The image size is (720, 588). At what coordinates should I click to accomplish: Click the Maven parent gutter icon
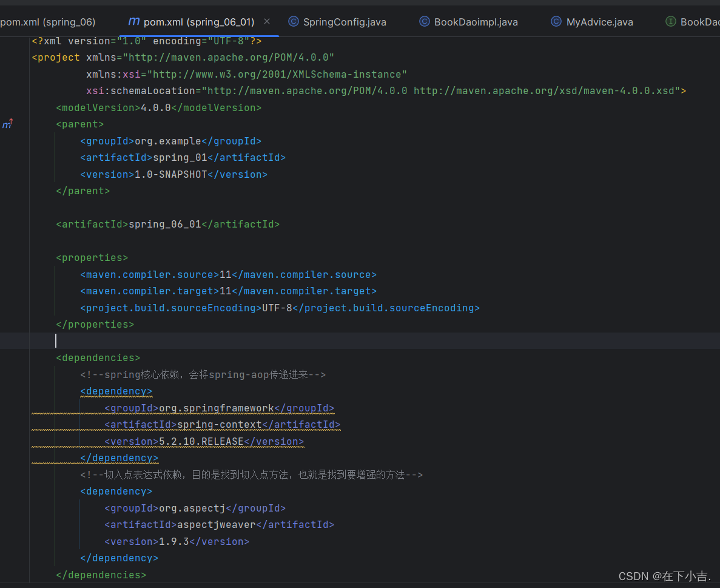click(x=7, y=124)
